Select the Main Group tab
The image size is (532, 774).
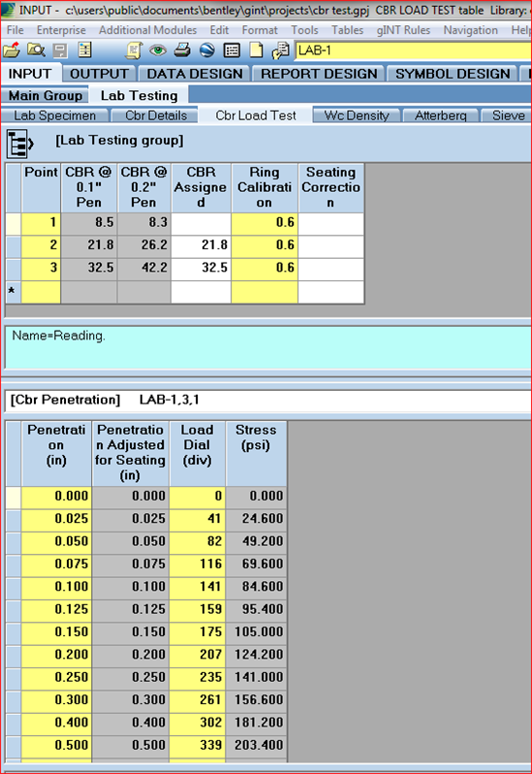(46, 95)
